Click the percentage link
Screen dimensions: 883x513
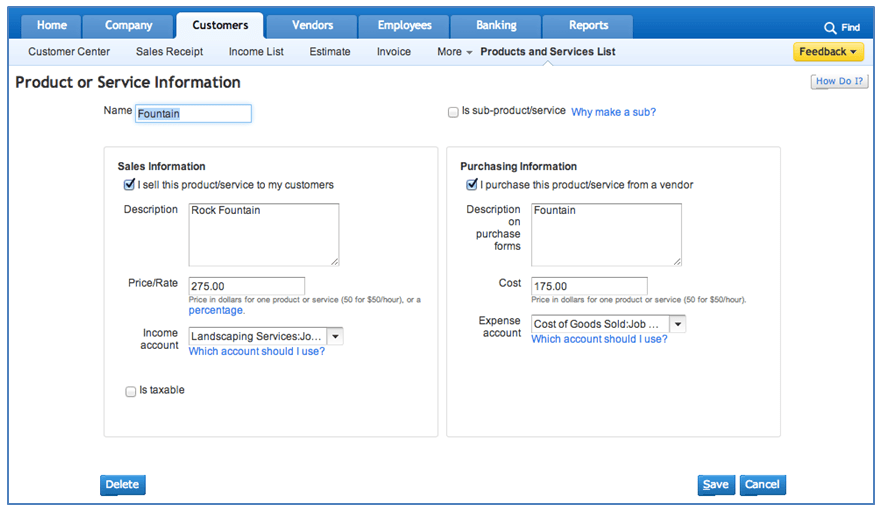click(216, 310)
